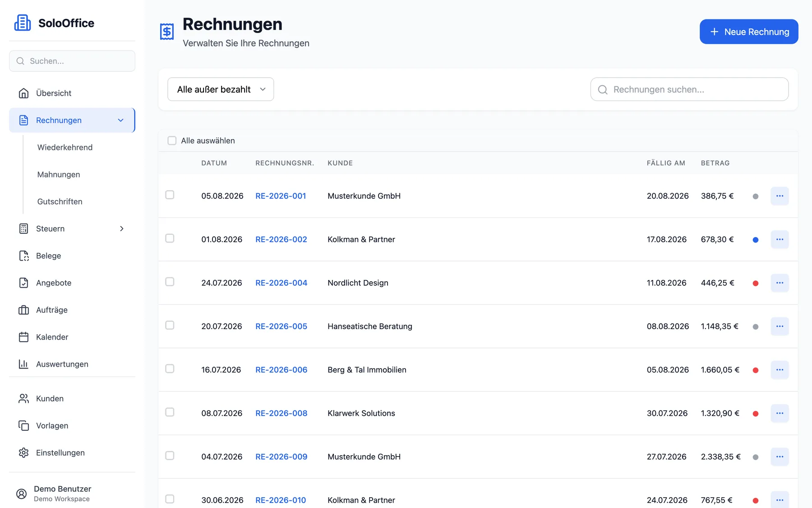Expand the Steuern submenu arrow
The image size is (812, 508).
121,228
